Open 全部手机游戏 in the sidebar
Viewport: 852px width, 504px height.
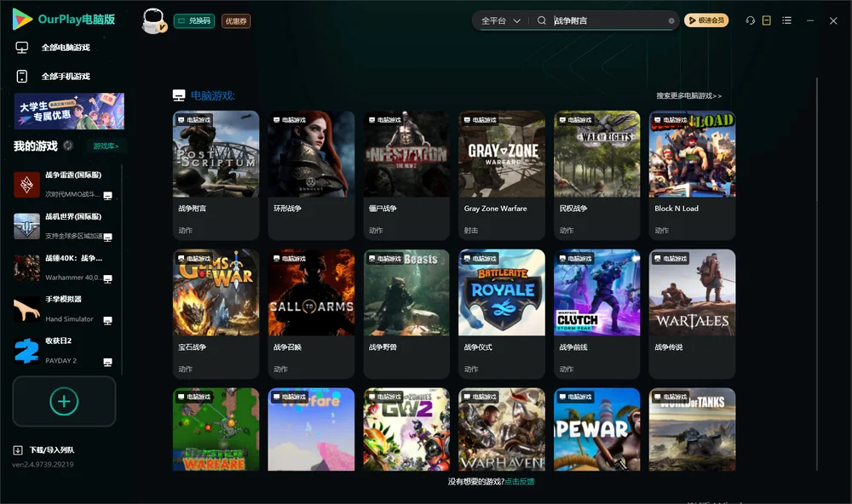click(x=66, y=77)
